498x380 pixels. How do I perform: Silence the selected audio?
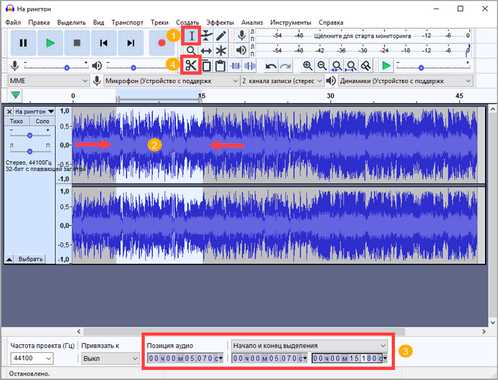click(250, 66)
